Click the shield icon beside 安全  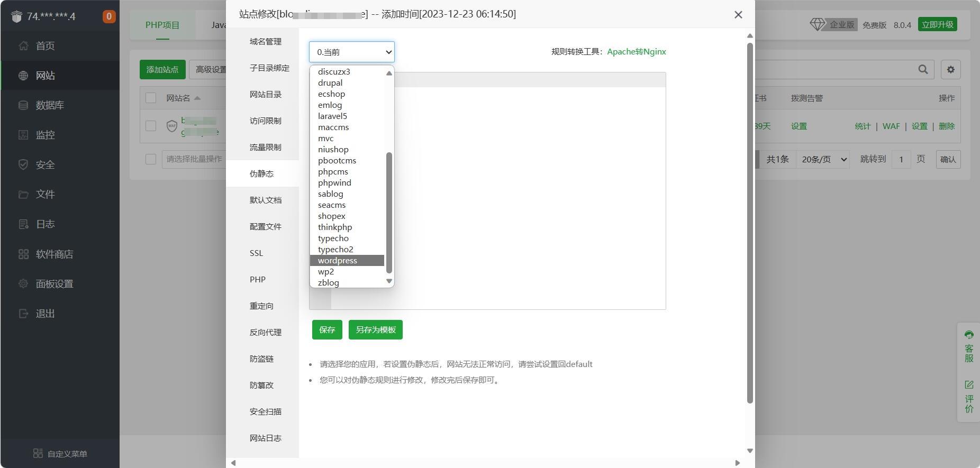tap(23, 164)
